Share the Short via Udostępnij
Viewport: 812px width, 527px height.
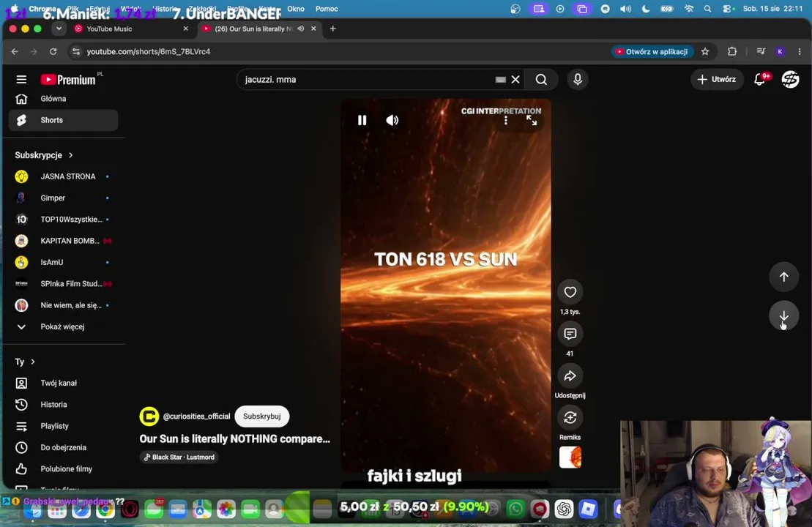pyautogui.click(x=570, y=375)
